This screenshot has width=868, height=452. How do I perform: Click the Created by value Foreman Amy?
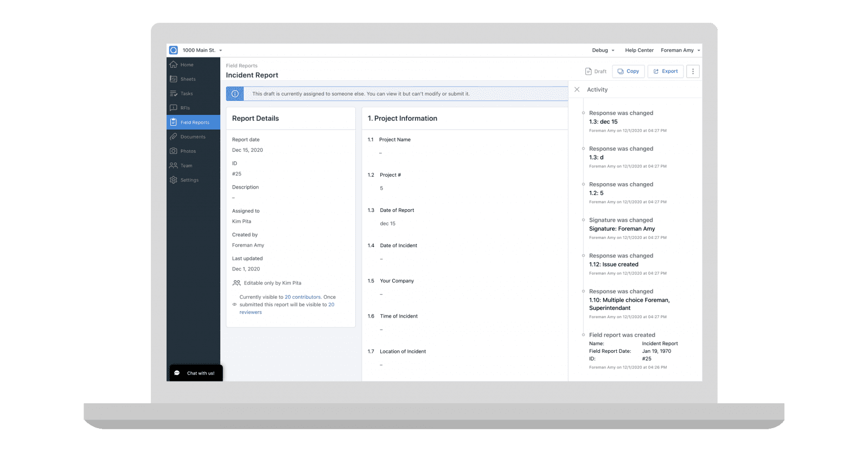(248, 246)
